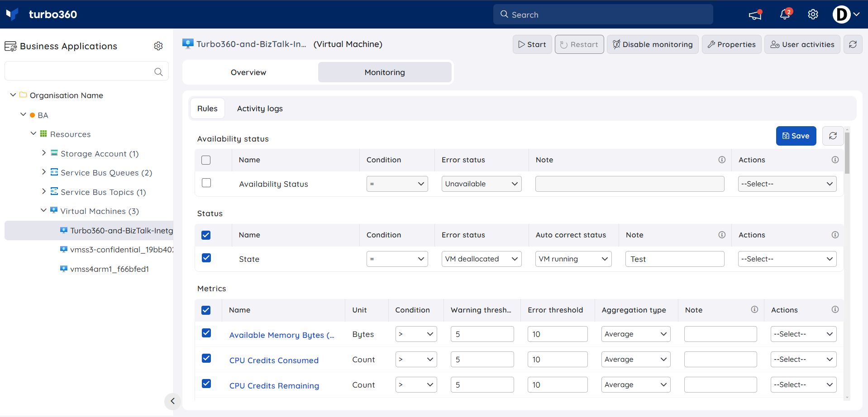Image resolution: width=868 pixels, height=417 pixels.
Task: Switch to the Overview tab
Action: click(248, 72)
